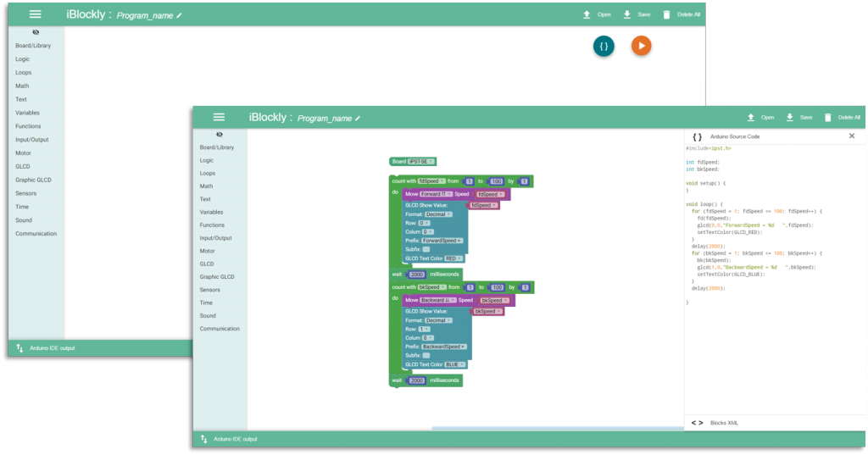The height and width of the screenshot is (455, 868).
Task: Open Sensors category in front window
Action: [x=210, y=290]
